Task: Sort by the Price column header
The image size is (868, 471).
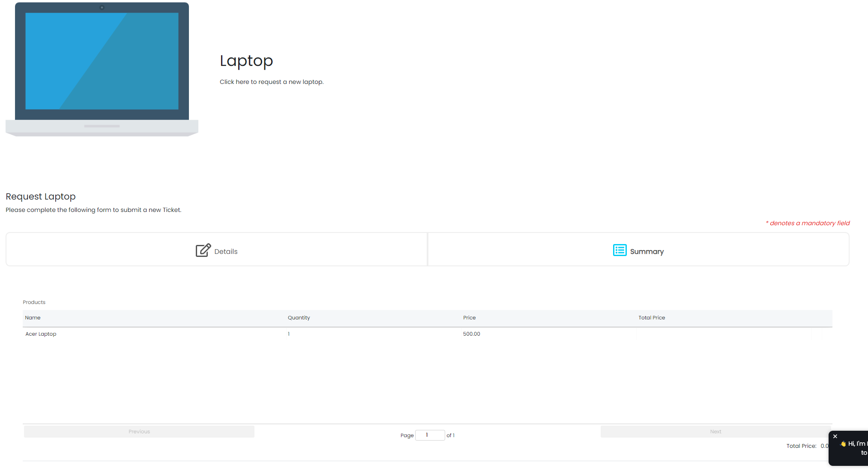Action: pyautogui.click(x=469, y=318)
